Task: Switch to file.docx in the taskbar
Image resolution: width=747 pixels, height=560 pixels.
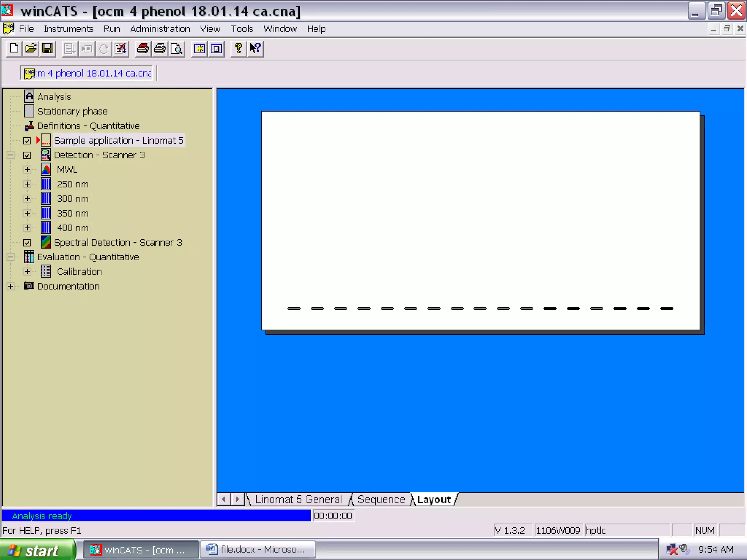Action: tap(257, 549)
